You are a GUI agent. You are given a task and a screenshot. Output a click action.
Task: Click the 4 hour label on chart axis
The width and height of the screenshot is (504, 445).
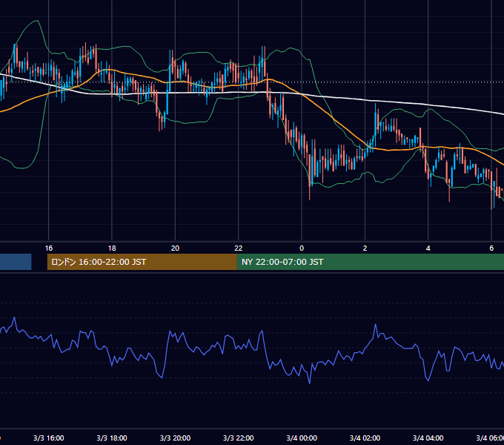point(428,248)
